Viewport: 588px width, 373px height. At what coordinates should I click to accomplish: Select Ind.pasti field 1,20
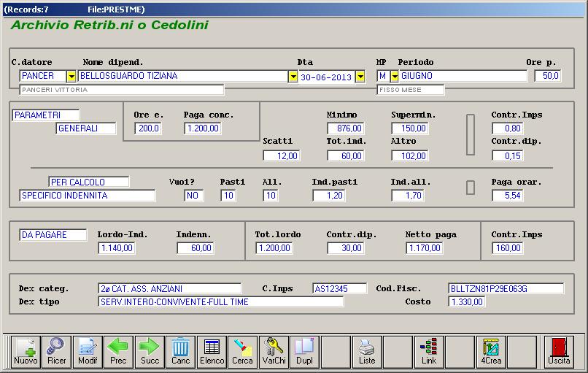[x=329, y=196]
